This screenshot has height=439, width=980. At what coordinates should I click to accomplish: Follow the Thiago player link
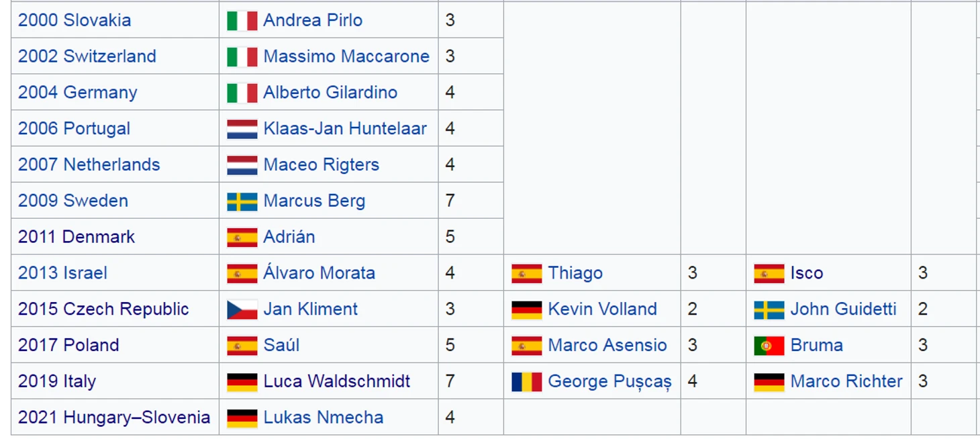pos(575,273)
